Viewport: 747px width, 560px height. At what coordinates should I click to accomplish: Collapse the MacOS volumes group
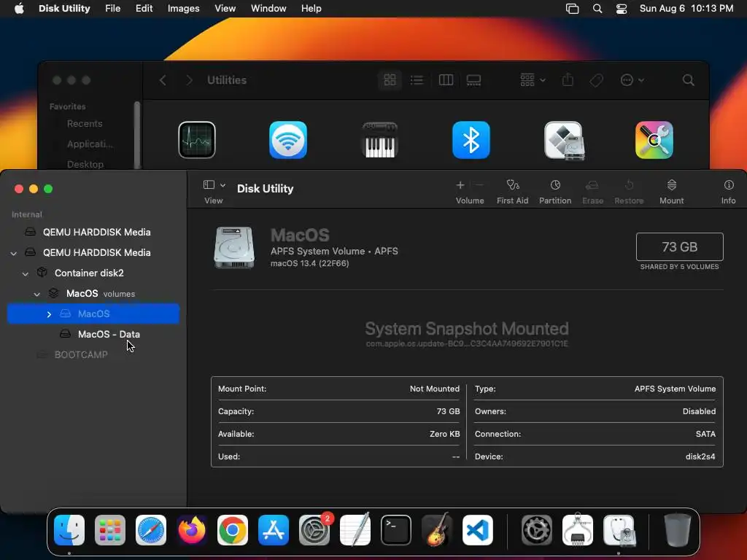click(36, 294)
